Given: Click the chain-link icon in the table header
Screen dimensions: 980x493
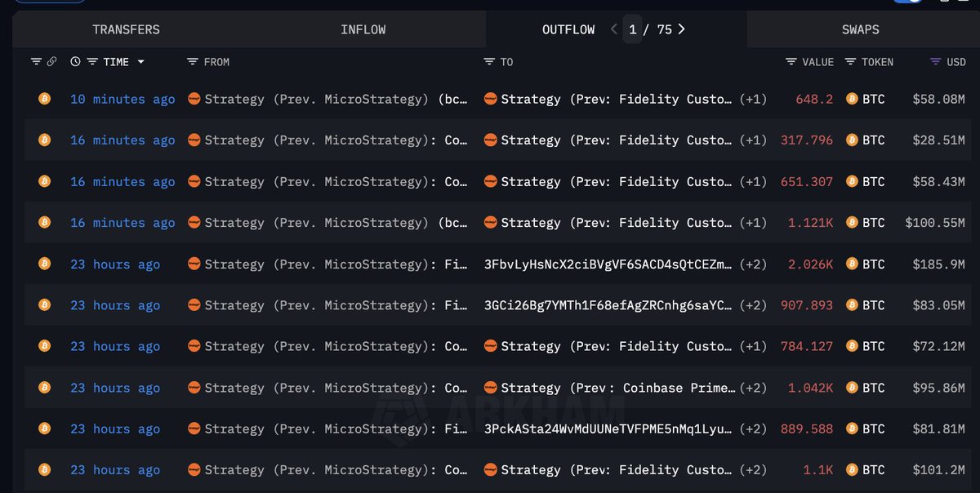Looking at the screenshot, I should click(51, 62).
